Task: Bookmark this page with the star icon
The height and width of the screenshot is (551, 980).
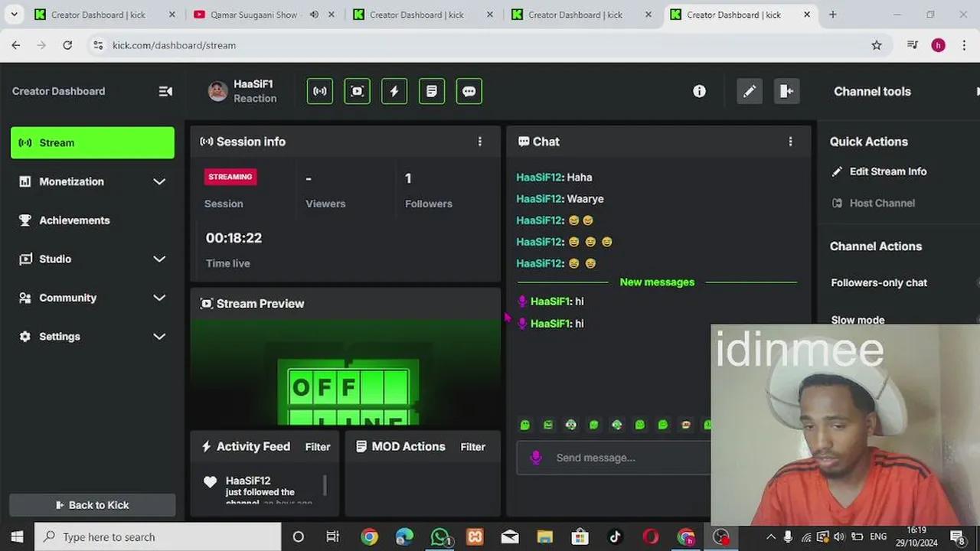Action: [877, 45]
